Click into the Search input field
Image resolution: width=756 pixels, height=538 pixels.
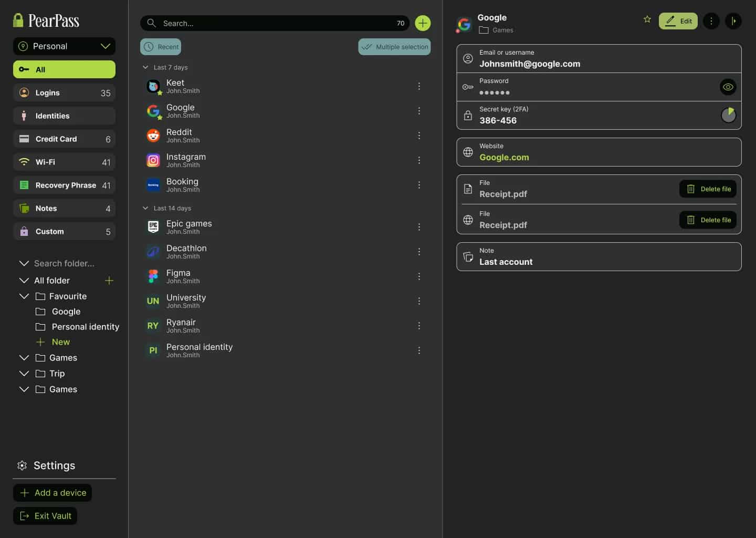(273, 23)
